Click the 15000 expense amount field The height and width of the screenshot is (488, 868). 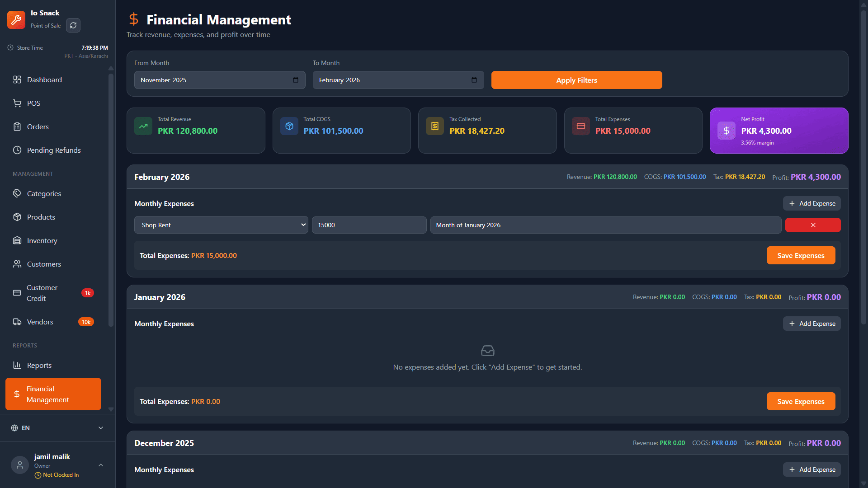368,225
